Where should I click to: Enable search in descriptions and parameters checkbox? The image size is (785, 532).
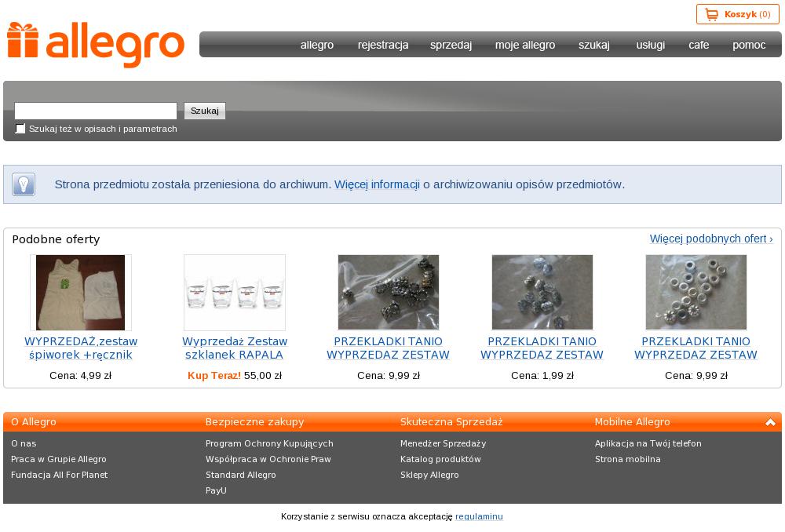(x=20, y=129)
